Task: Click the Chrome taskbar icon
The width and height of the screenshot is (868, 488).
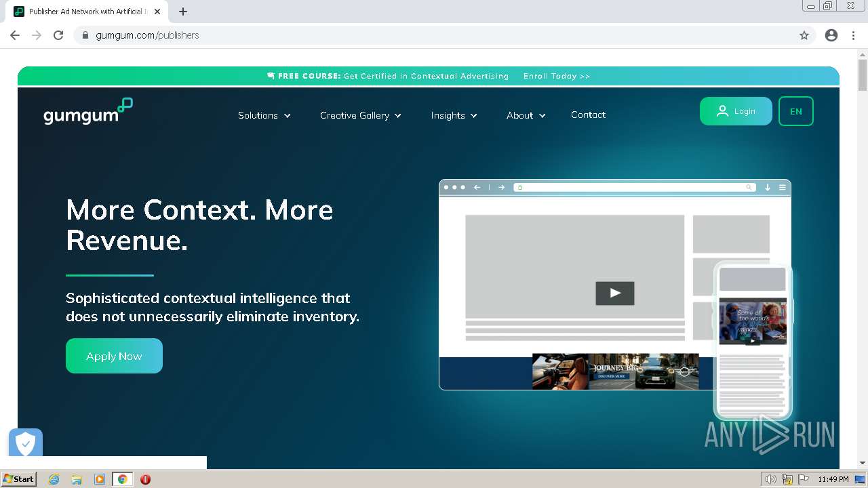Action: 122,479
